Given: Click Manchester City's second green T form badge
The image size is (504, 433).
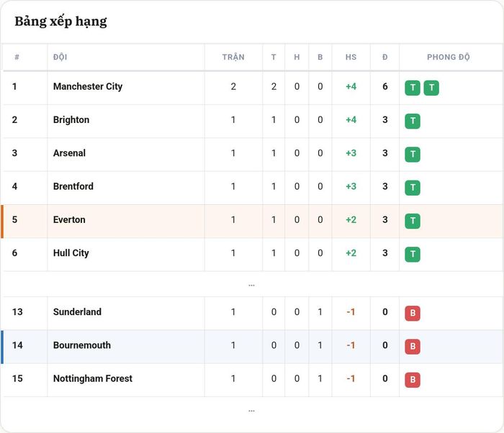Looking at the screenshot, I should click(431, 88).
